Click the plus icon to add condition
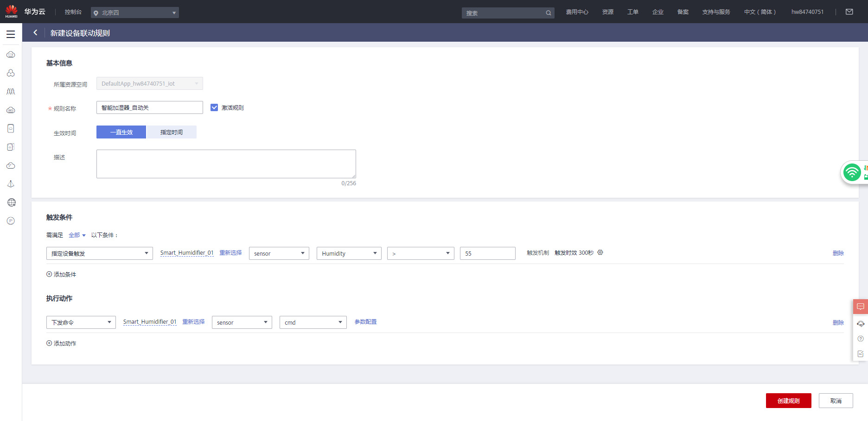The width and height of the screenshot is (868, 421). (x=49, y=274)
